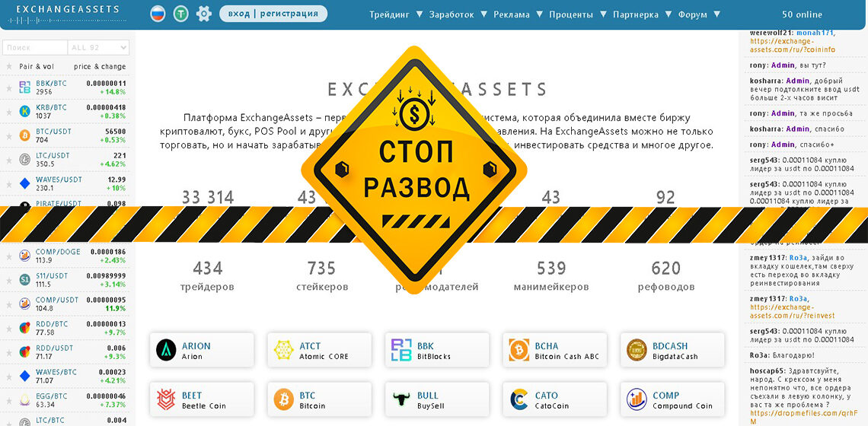
Task: Click the Поиск search field
Action: pos(35,48)
